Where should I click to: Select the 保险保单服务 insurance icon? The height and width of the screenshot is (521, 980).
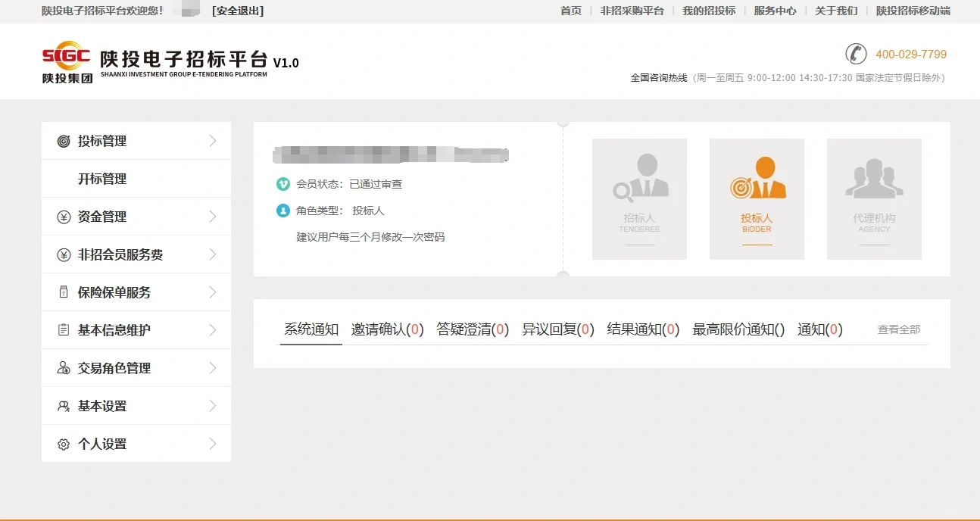tap(63, 292)
